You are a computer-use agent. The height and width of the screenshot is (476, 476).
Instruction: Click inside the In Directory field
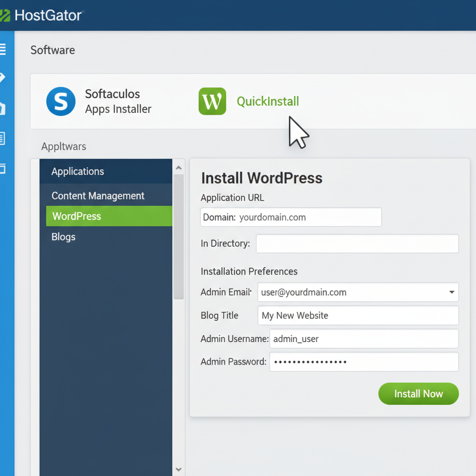[357, 244]
